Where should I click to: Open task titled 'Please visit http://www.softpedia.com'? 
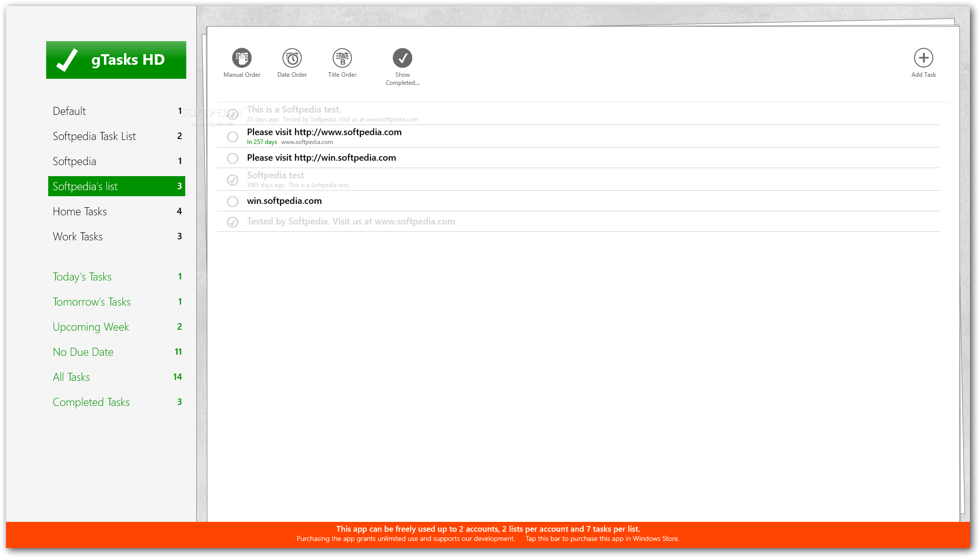click(324, 132)
